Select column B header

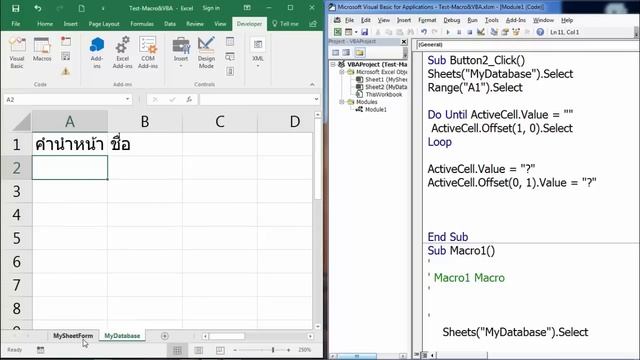[x=145, y=122]
